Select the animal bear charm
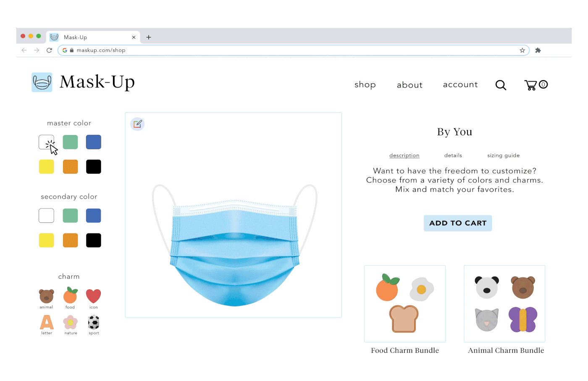 point(47,296)
